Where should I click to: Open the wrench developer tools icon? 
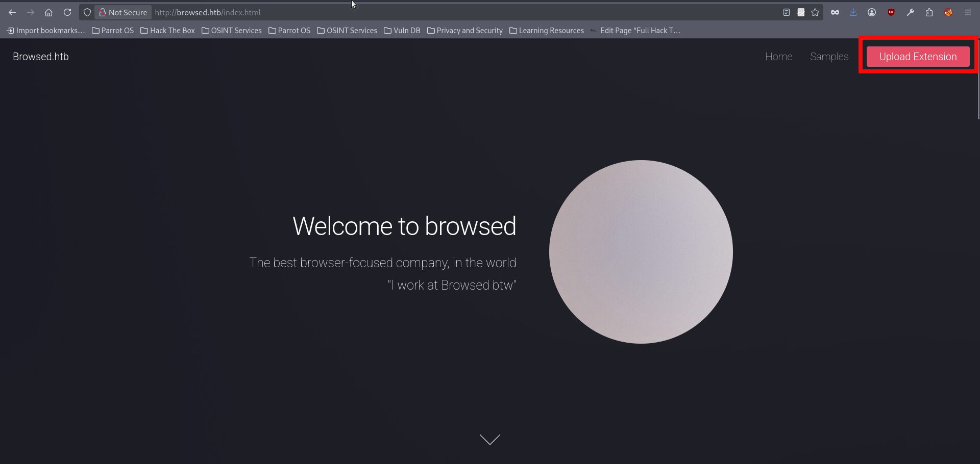pyautogui.click(x=910, y=12)
